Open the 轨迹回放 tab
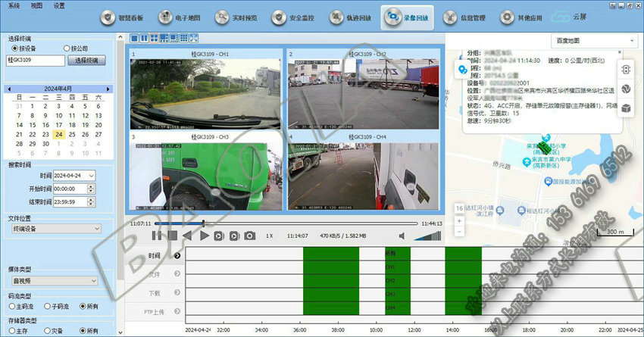Viewport: 644px width, 337px height. (348, 17)
